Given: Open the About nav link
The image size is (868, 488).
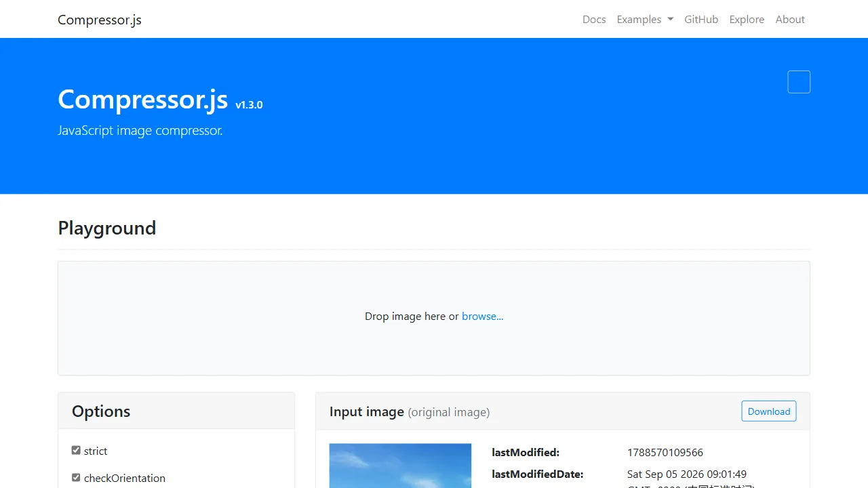Looking at the screenshot, I should (790, 19).
